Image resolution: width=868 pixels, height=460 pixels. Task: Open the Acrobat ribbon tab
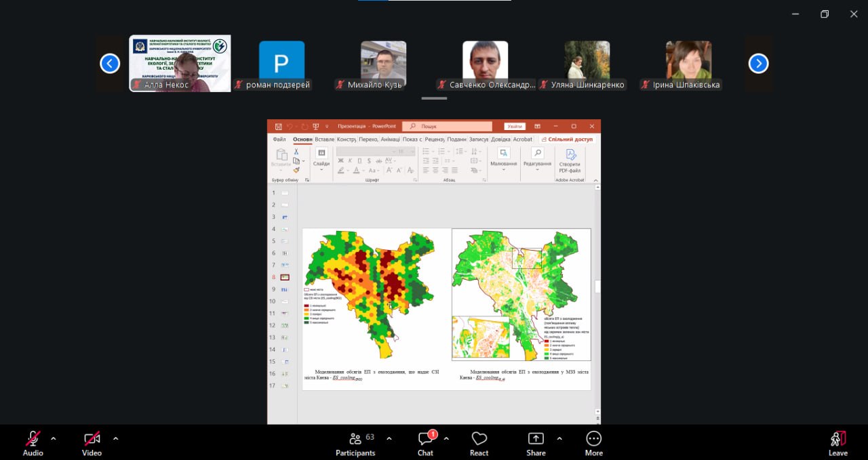[523, 140]
